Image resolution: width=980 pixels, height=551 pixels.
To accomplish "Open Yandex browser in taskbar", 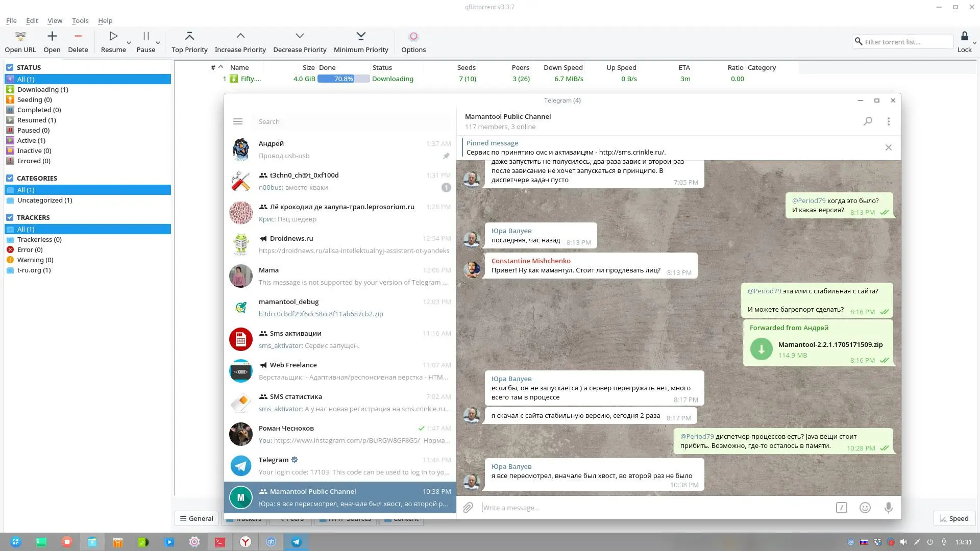I will 246,542.
